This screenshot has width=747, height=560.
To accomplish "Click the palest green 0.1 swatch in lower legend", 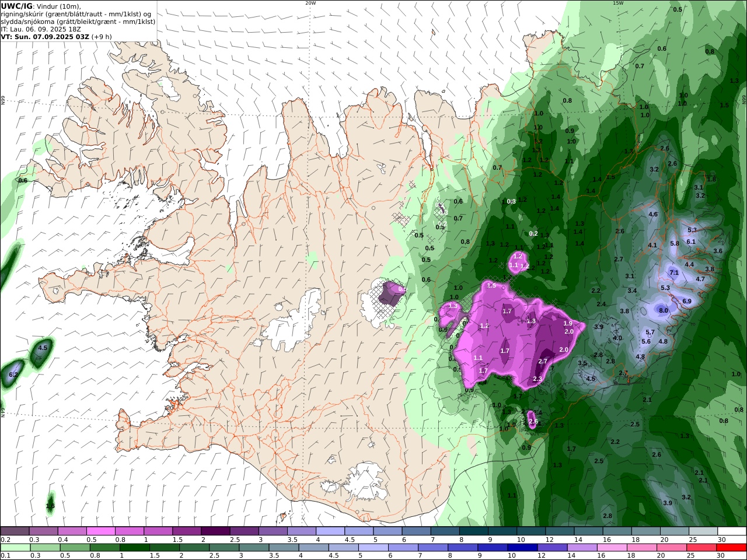I will pyautogui.click(x=14, y=548).
